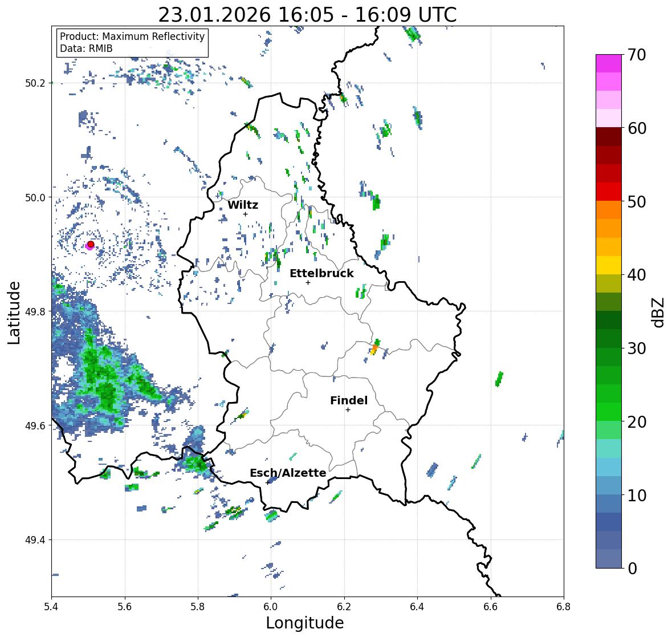Viewport: 672px width, 637px height.
Task: Click the 'Product: Maximum Reflectivity' legend text
Action: (x=132, y=36)
